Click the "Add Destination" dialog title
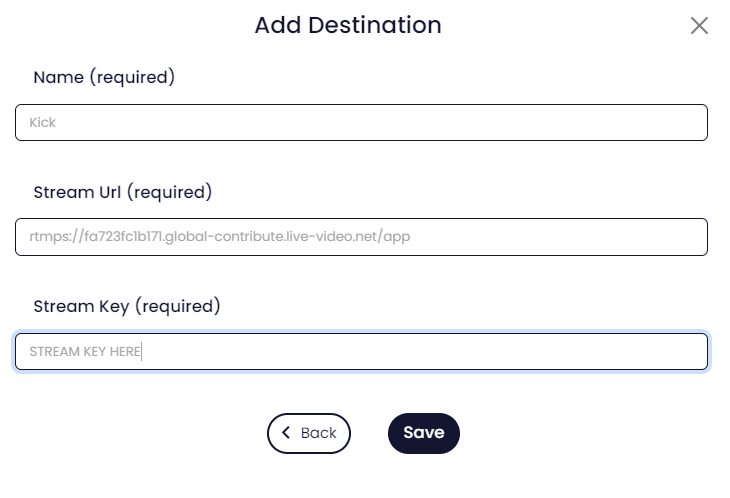730x498 pixels. (x=347, y=25)
